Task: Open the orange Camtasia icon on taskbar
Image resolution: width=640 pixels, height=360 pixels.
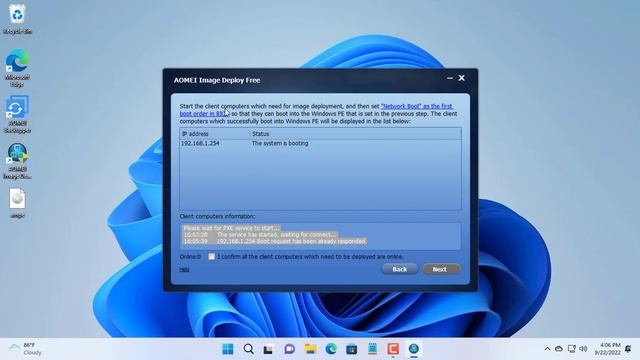Action: (x=393, y=349)
